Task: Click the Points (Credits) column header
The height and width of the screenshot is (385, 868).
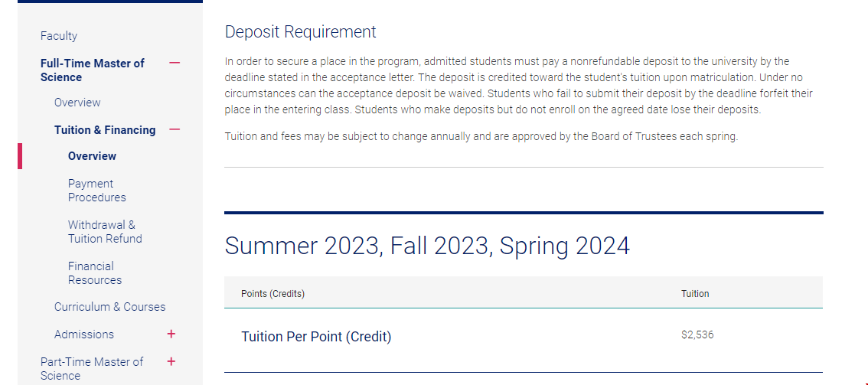Action: [272, 294]
